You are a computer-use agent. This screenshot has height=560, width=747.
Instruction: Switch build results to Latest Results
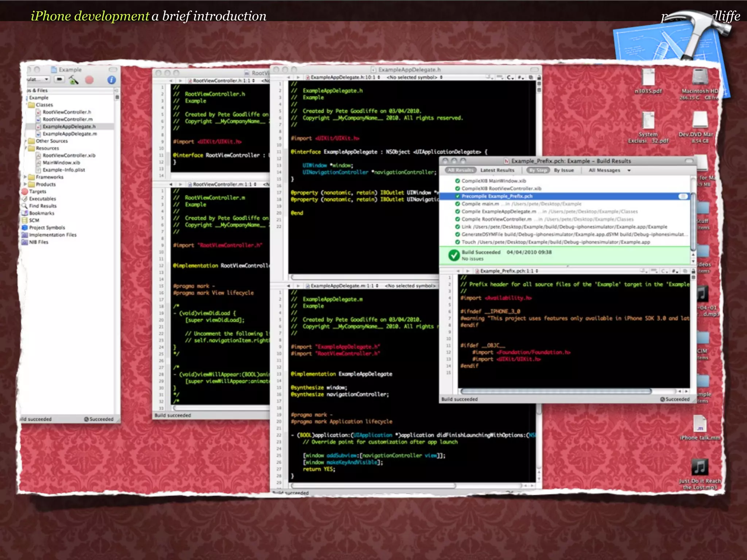pos(497,170)
